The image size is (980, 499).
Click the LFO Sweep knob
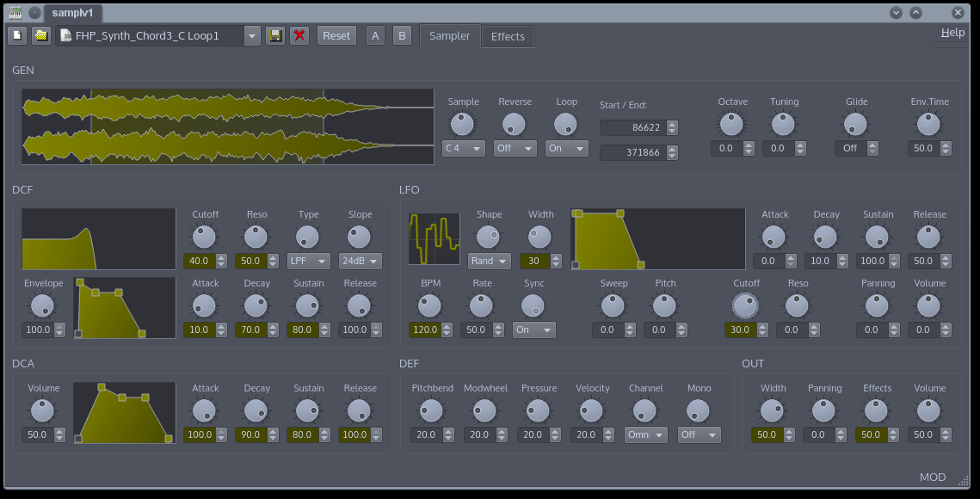613,305
